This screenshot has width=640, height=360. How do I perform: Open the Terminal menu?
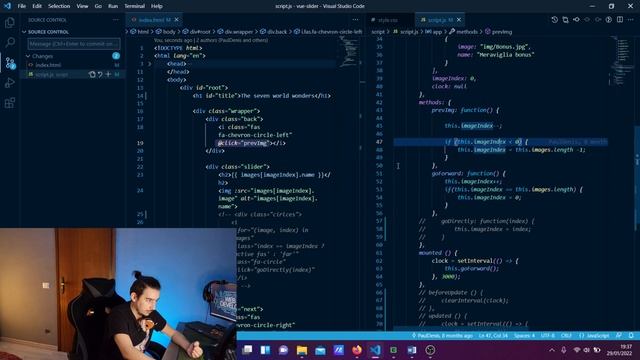134,6
